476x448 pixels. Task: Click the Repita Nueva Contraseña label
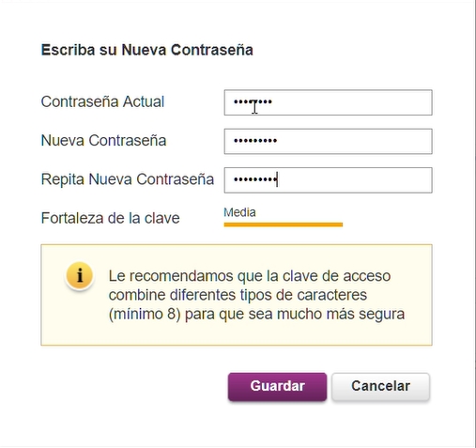click(x=128, y=179)
